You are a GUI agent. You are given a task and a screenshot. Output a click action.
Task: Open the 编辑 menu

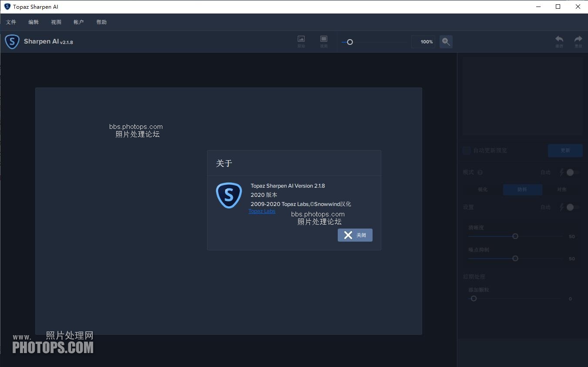[x=34, y=22]
